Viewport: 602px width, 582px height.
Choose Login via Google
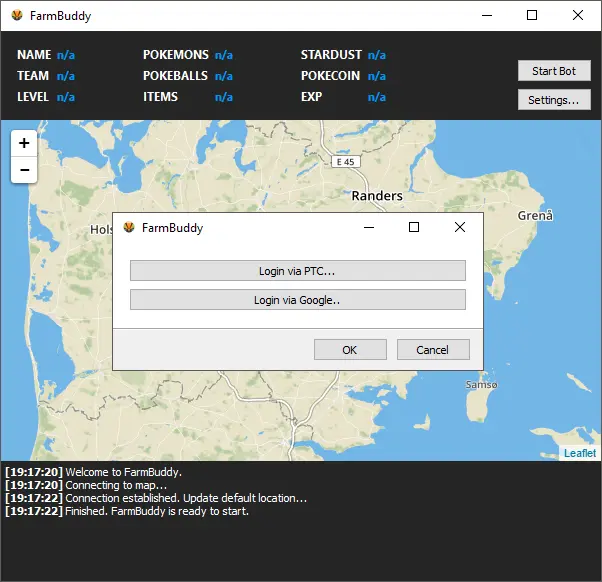(x=298, y=300)
